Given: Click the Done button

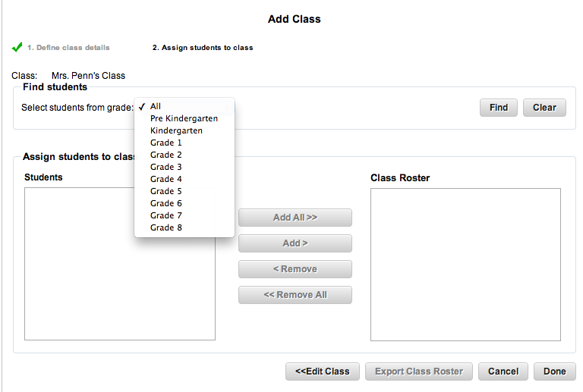Looking at the screenshot, I should click(554, 372).
